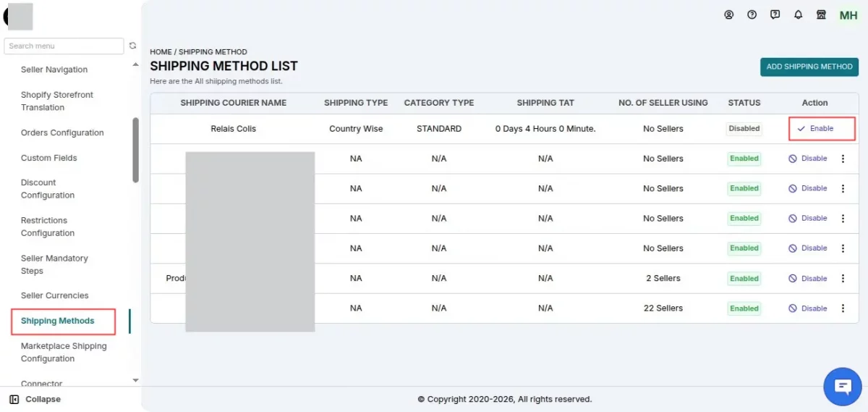
Task: Disable the shipping method with 2 Sellers
Action: click(x=808, y=279)
